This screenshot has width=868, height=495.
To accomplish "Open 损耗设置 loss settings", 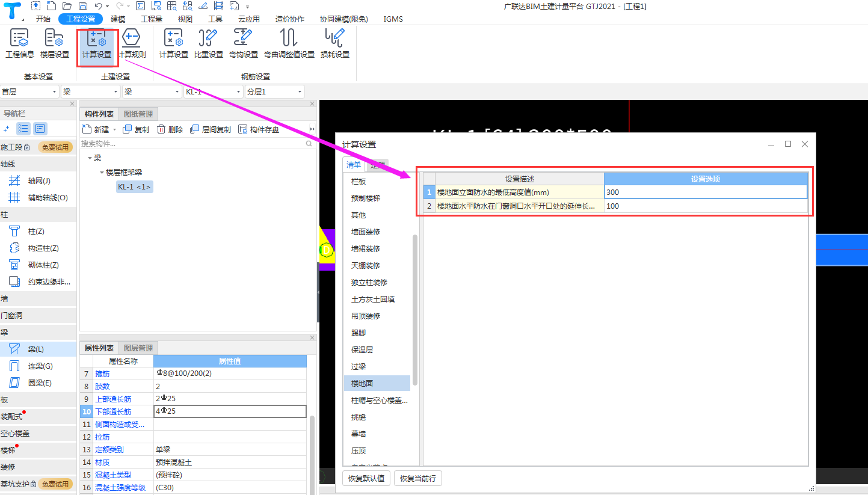I will click(335, 43).
